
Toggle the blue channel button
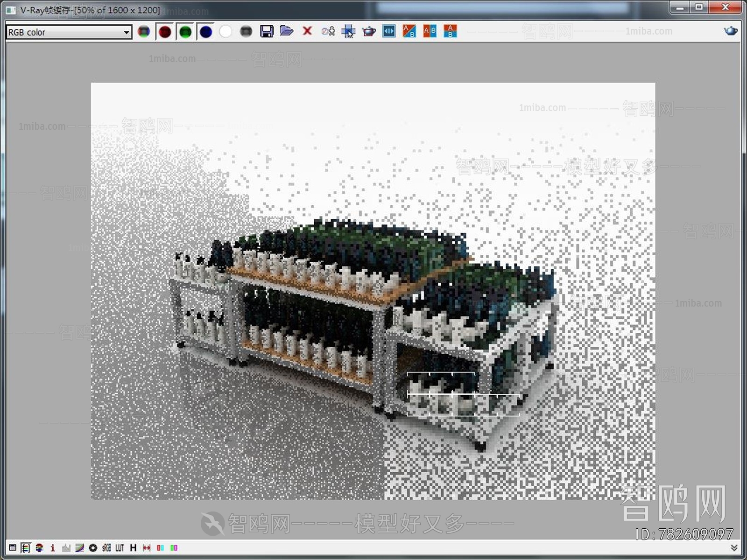pos(206,32)
